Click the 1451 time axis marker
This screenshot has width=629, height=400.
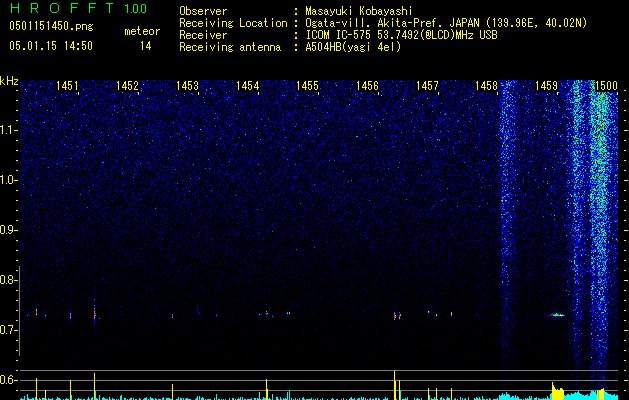click(x=67, y=85)
